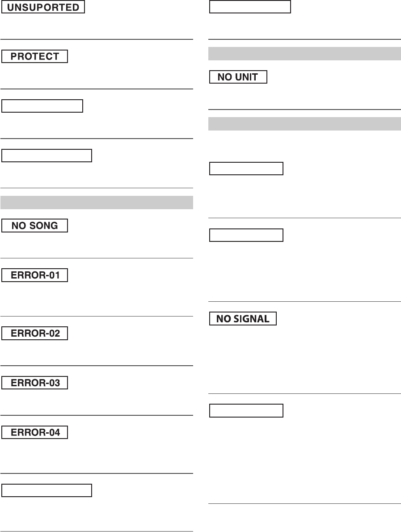This screenshot has height=532, width=401.
Task: Click the empty box directly above NO SIGNAL
Action: click(246, 235)
